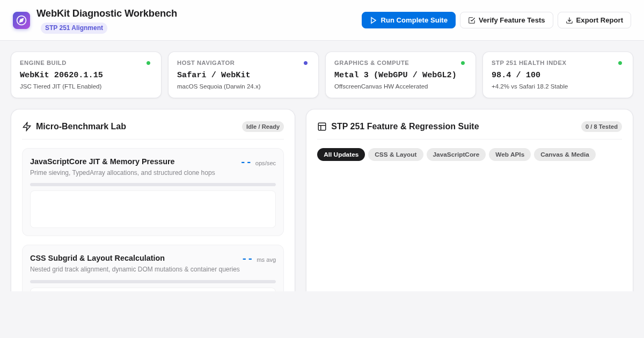Click the Safari / WebKit navigator value
This screenshot has width=644, height=338.
pyautogui.click(x=214, y=75)
